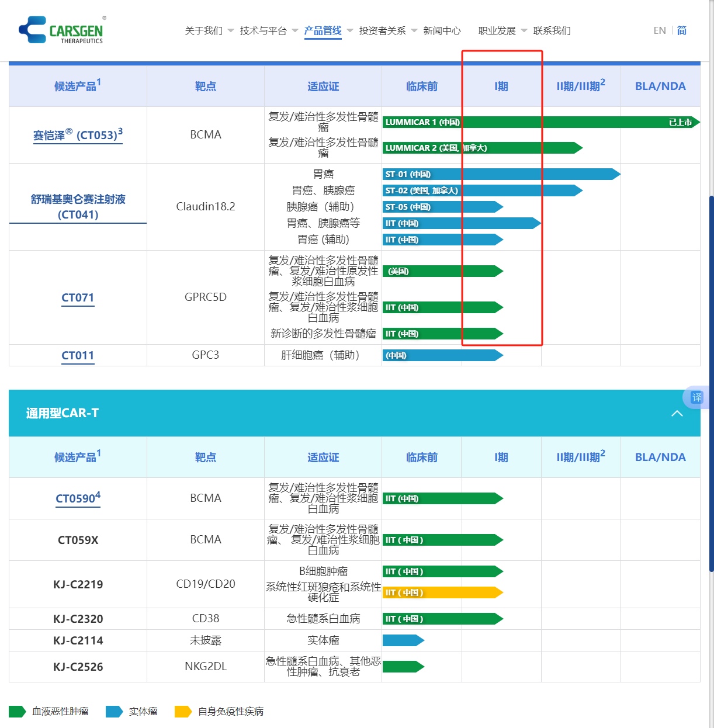Viewport: 714px width, 728px height.
Task: Click the CT011 (中国) pipeline bar
Action: click(x=443, y=355)
